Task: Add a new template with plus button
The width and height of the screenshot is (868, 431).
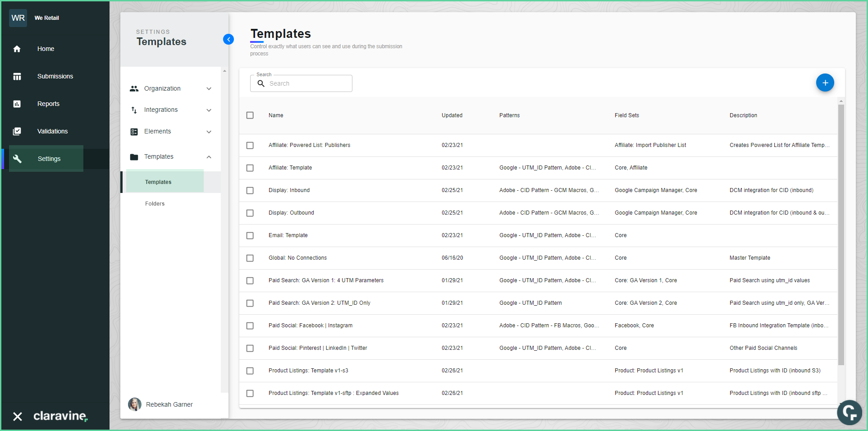Action: (825, 83)
